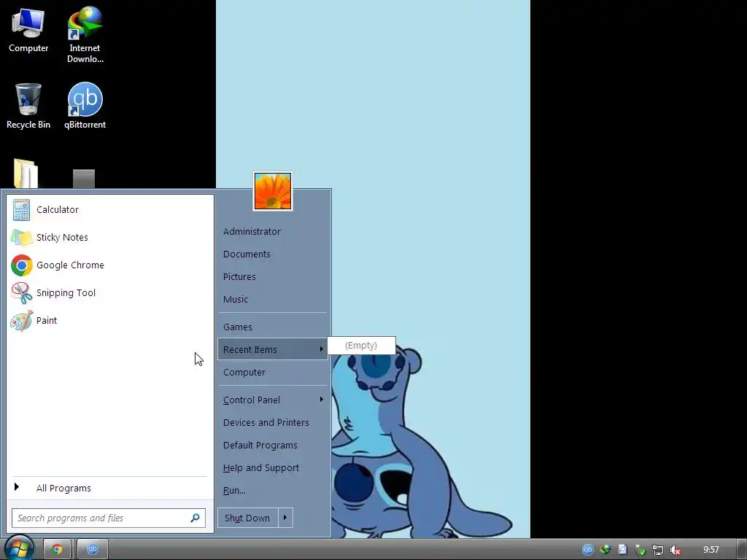
Task: Click the 9:57 taskbar clock
Action: click(x=711, y=550)
